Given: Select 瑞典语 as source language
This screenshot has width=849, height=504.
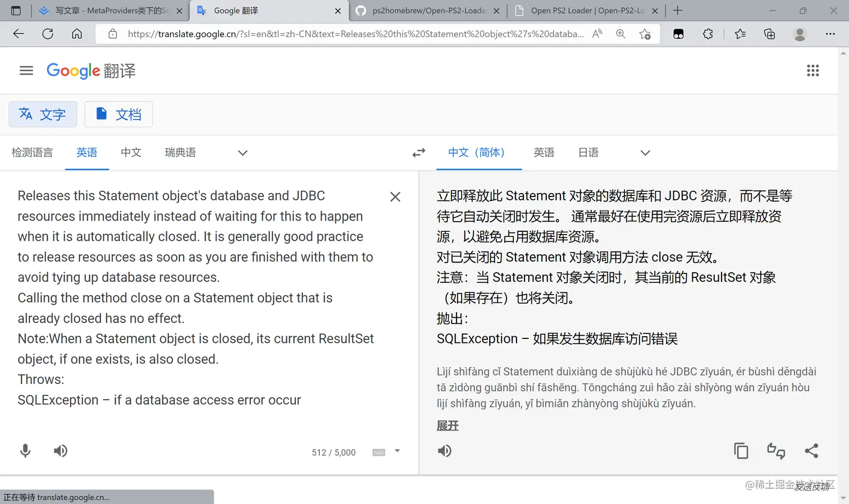Looking at the screenshot, I should coord(180,153).
